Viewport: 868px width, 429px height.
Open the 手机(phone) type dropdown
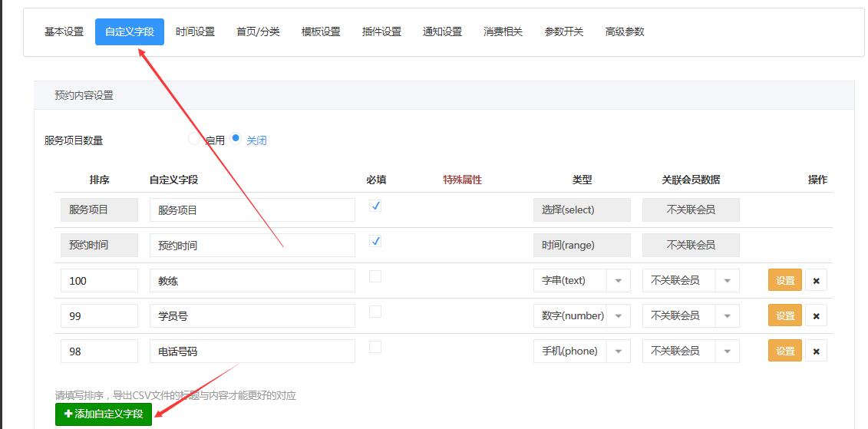click(582, 351)
